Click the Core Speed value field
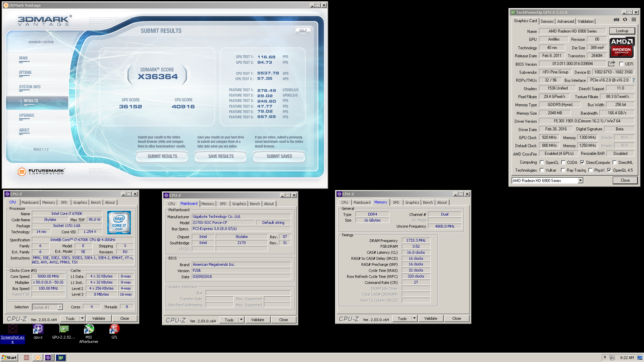644x362 pixels. pos(48,277)
